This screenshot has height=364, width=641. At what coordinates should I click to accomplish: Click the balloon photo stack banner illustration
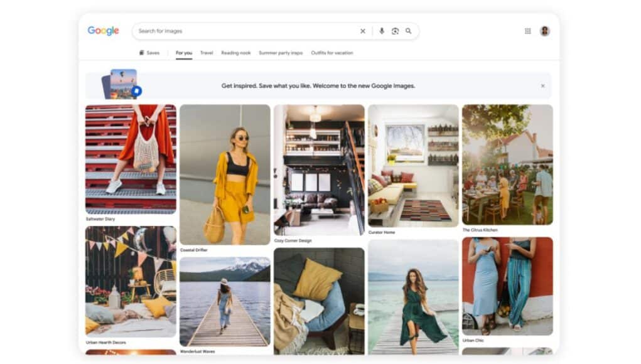(x=121, y=84)
